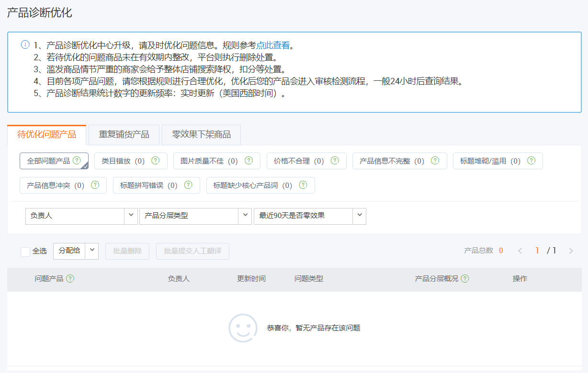Viewport: 588px width, 373px height.
Task: Switch to the 重复铺货产品 tab
Action: [123, 135]
